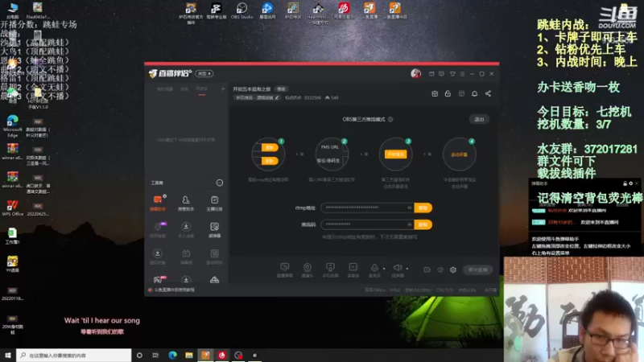Switch to the second scene tab
This screenshot has height=362, width=644.
point(184,88)
